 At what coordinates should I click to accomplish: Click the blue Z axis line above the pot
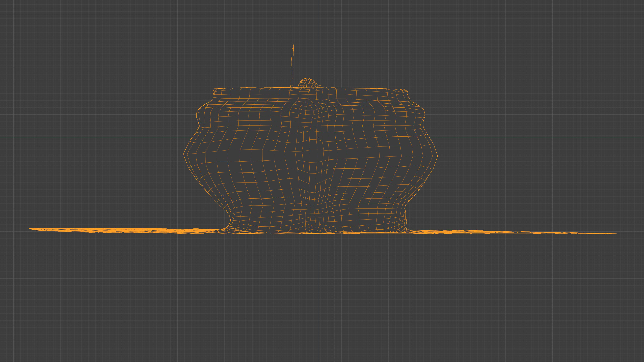pos(318,38)
